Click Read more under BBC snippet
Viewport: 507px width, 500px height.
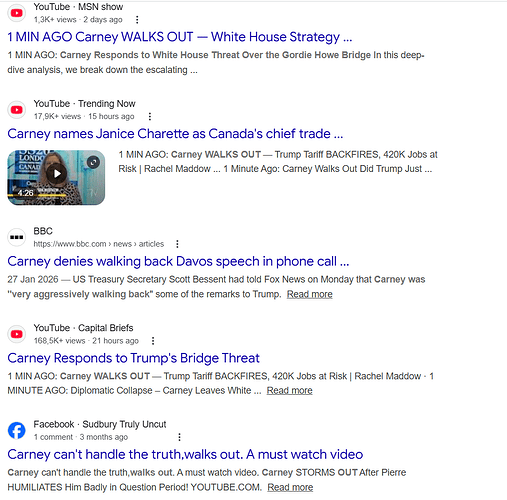tap(310, 294)
